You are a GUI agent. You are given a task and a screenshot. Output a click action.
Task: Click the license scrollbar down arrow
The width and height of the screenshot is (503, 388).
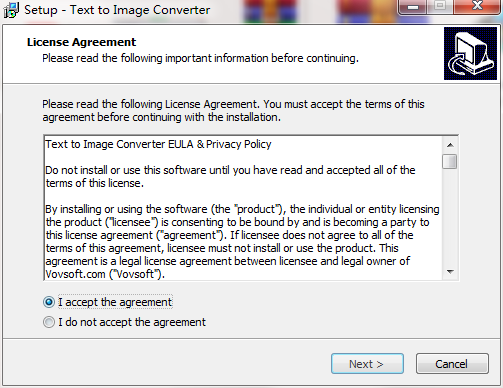point(450,272)
